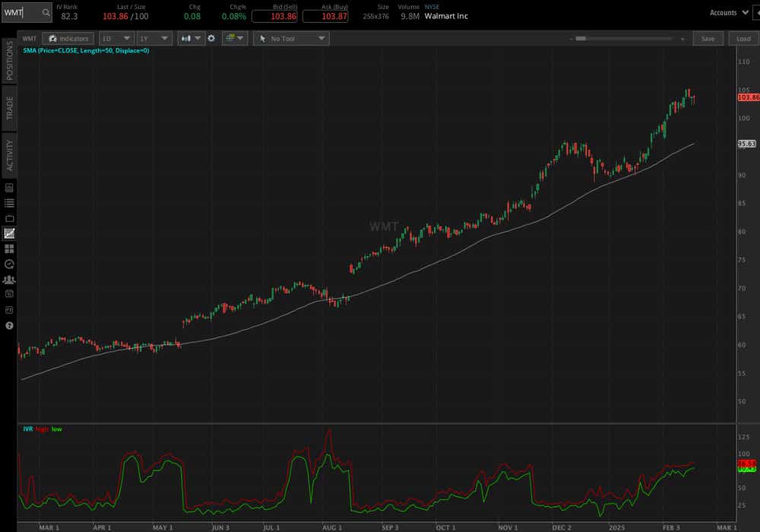The height and width of the screenshot is (532, 760).
Task: Open the candlestick chart type dropdown
Action: [x=191, y=38]
